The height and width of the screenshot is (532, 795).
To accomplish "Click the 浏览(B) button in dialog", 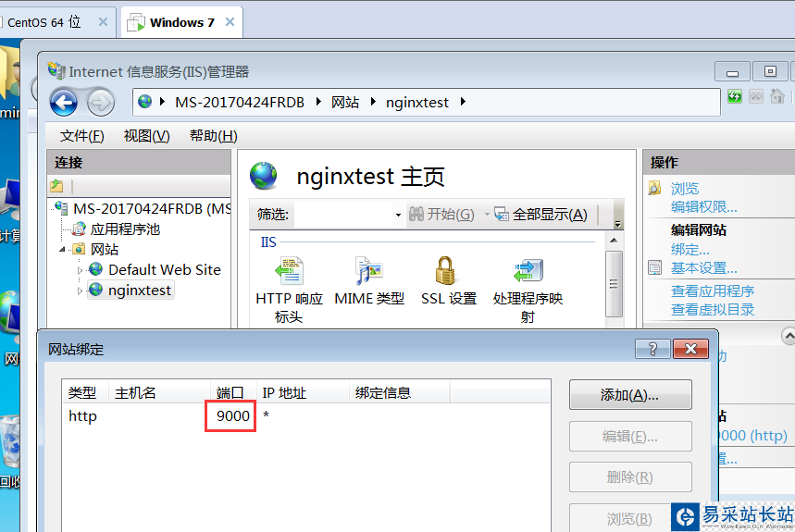I will pyautogui.click(x=630, y=518).
